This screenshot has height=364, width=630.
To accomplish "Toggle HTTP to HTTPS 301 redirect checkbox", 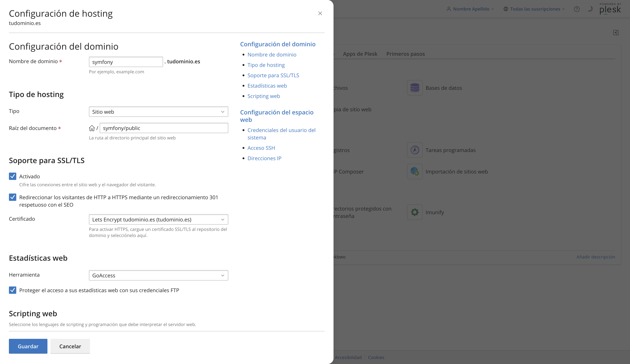I will pyautogui.click(x=12, y=197).
